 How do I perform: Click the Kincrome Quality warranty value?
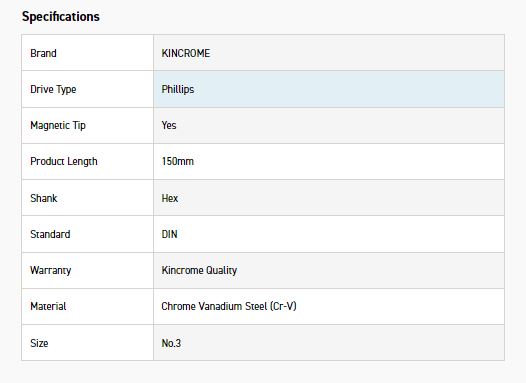(x=199, y=270)
